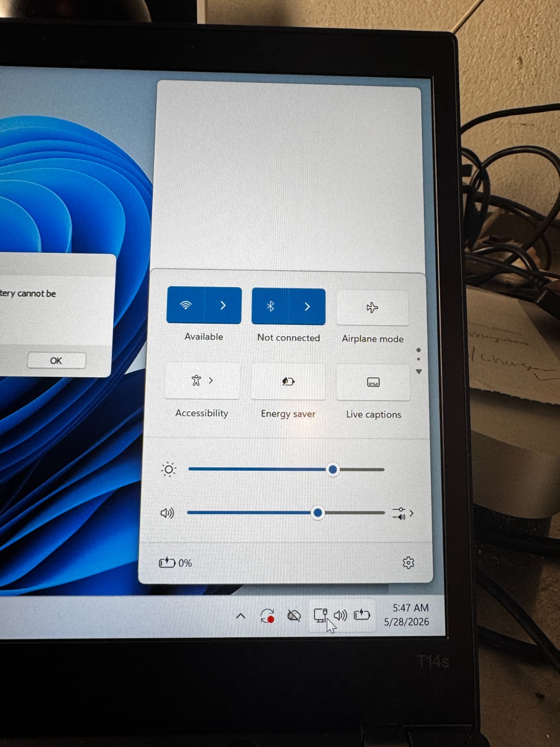
Task: Expand Accessibility options with the chevron
Action: [211, 381]
